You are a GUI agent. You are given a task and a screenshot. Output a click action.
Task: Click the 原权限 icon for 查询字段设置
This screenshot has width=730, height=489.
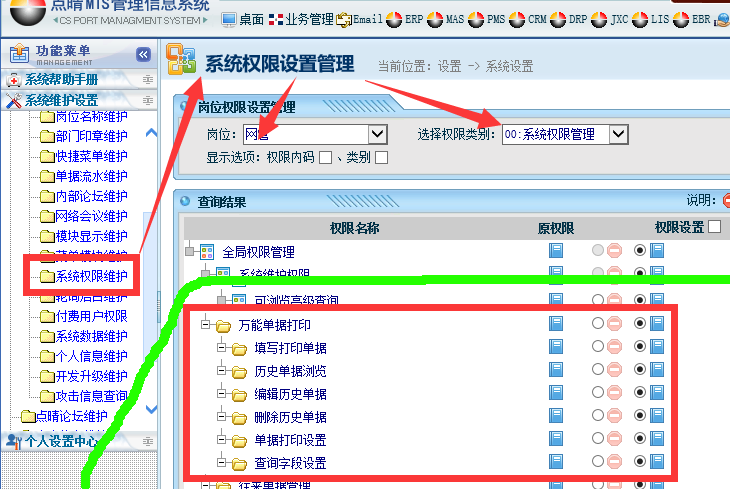click(556, 462)
